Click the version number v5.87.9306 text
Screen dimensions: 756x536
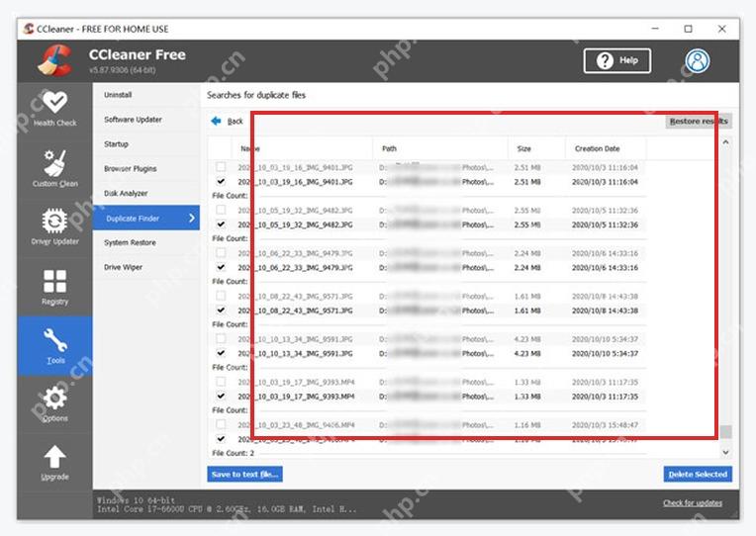tap(122, 70)
